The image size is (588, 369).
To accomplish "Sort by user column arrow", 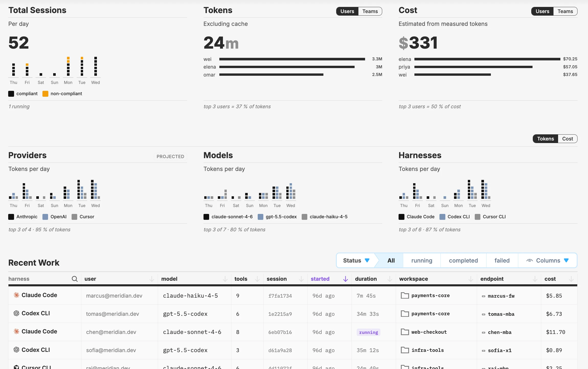I will point(152,279).
